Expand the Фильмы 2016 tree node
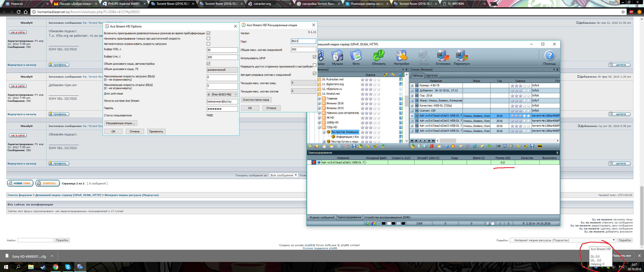 click(x=319, y=103)
